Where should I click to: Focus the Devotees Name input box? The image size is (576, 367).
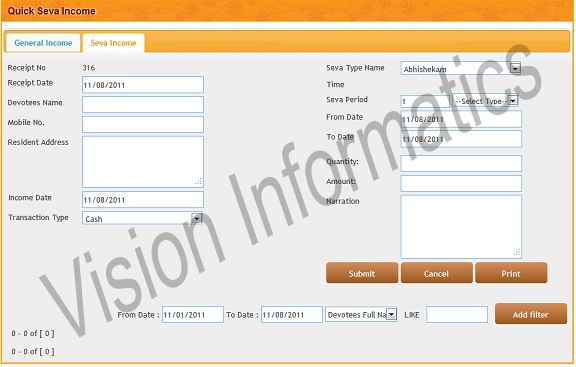(x=143, y=105)
